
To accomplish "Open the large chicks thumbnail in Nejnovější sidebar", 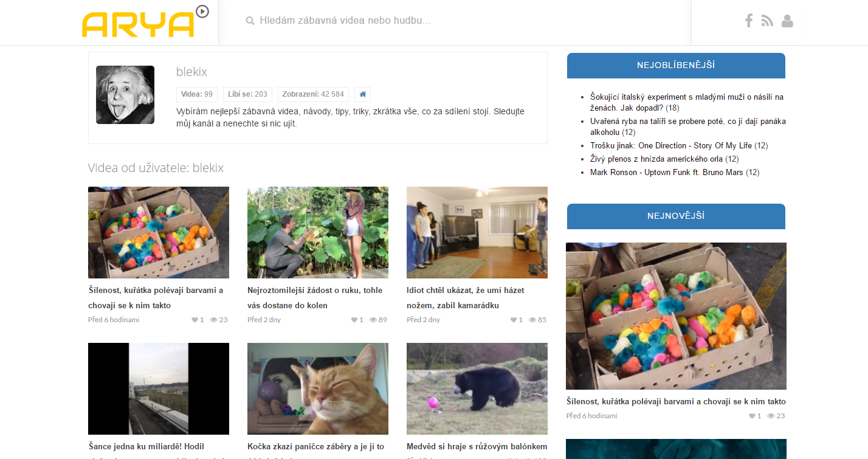I will (x=676, y=316).
